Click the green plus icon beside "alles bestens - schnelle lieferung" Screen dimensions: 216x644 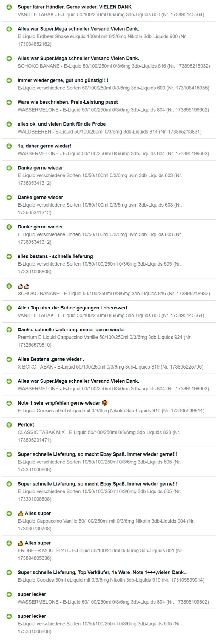click(9, 257)
